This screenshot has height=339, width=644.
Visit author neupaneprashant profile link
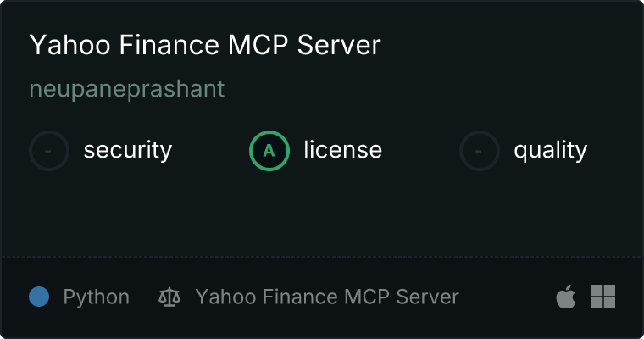pos(127,89)
